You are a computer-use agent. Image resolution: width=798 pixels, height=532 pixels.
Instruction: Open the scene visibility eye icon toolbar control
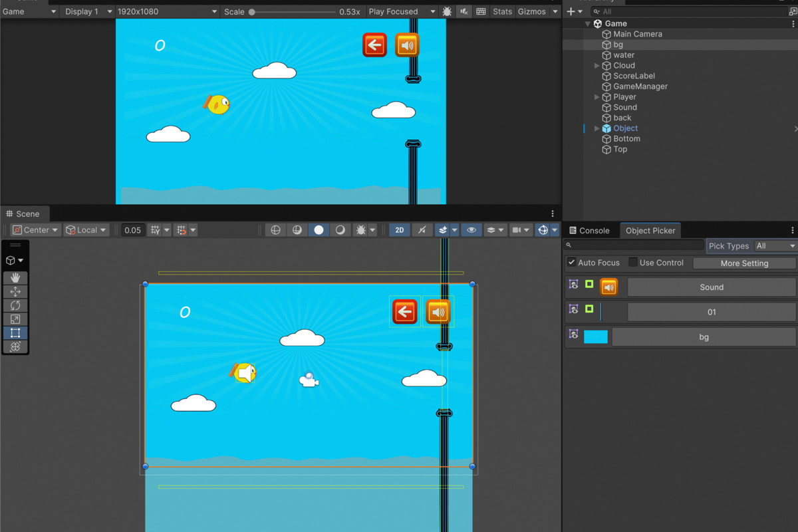pyautogui.click(x=471, y=229)
